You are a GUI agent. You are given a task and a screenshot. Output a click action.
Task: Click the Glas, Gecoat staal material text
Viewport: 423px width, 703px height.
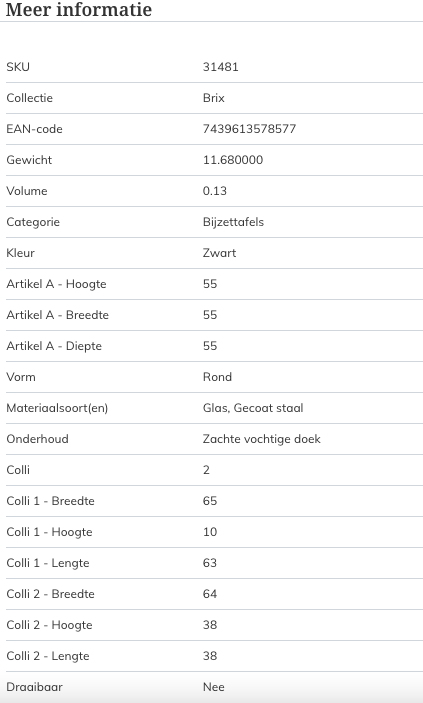[253, 408]
